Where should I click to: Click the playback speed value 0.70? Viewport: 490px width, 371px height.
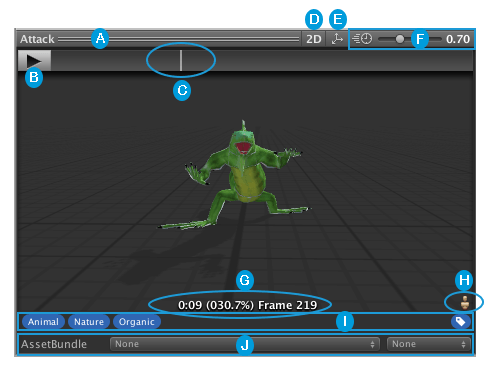458,39
